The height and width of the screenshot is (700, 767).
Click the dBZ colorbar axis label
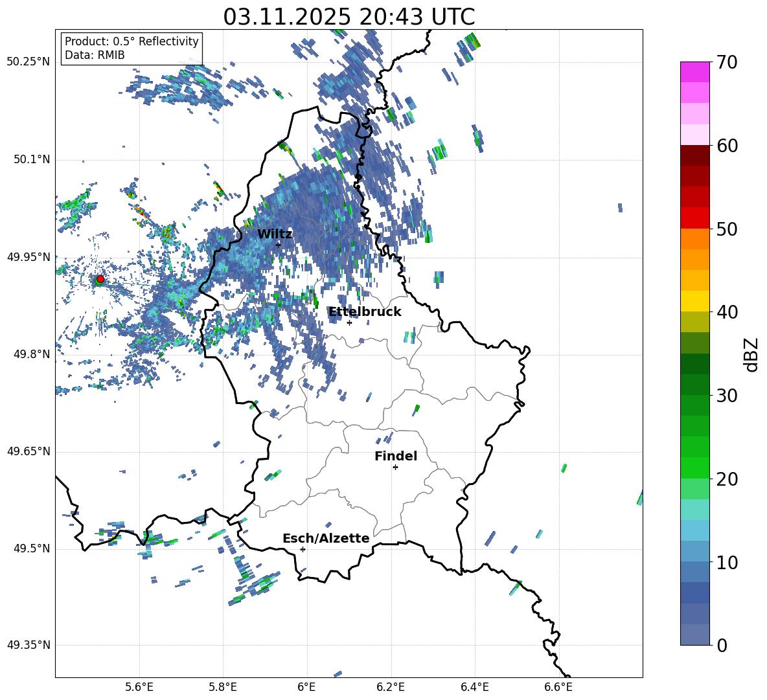pos(751,354)
